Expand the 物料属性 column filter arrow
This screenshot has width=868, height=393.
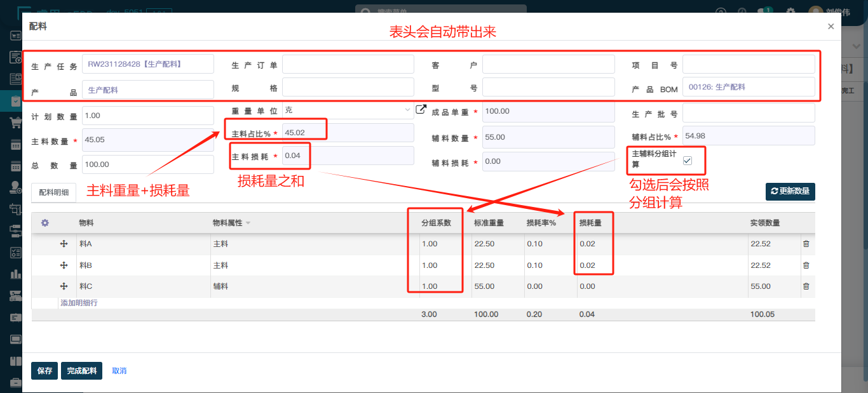coord(248,223)
